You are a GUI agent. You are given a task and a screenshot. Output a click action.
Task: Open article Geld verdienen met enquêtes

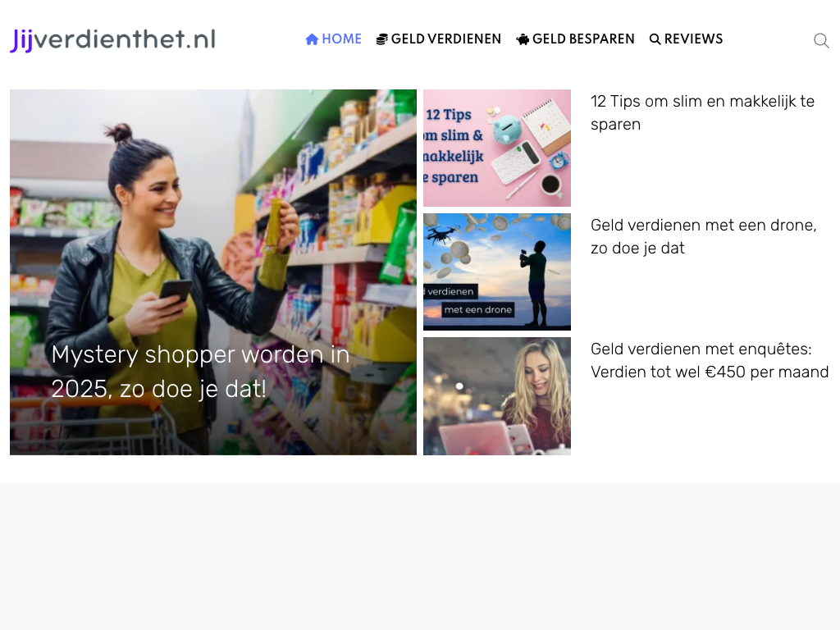(x=710, y=360)
